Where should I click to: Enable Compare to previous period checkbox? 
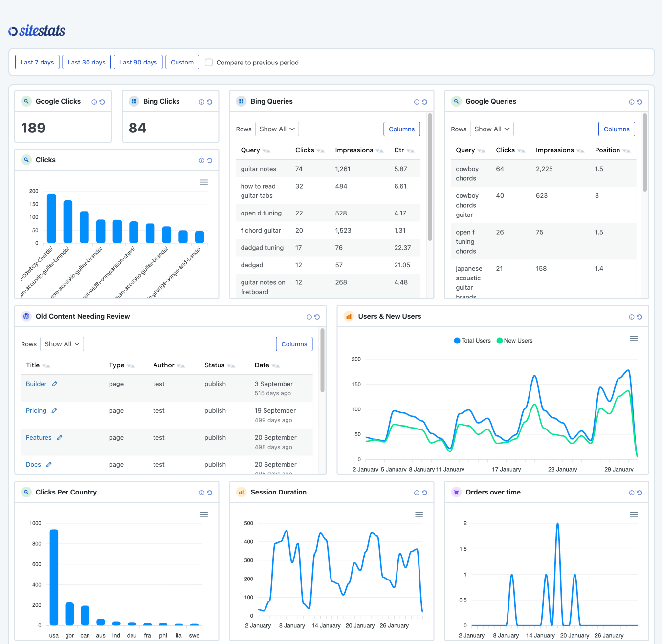point(209,63)
